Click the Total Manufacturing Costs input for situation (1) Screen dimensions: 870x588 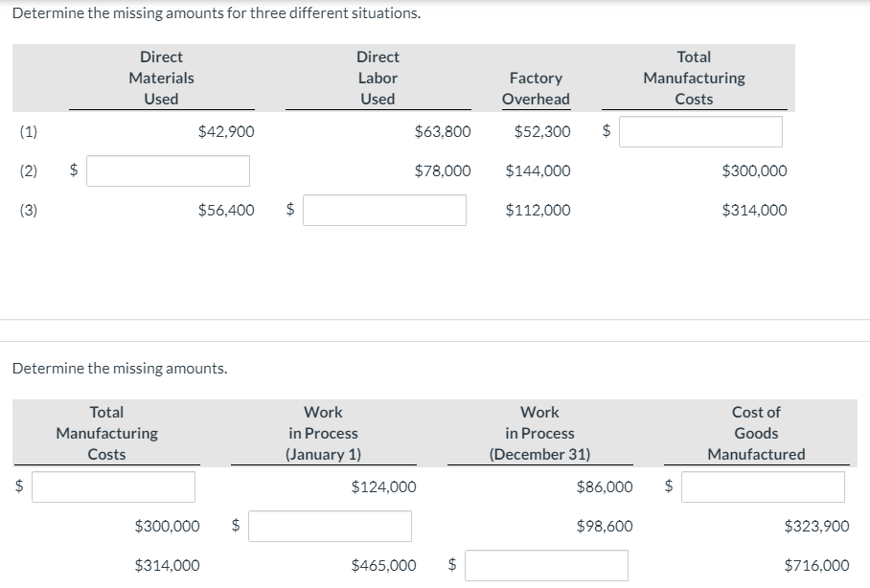point(702,131)
